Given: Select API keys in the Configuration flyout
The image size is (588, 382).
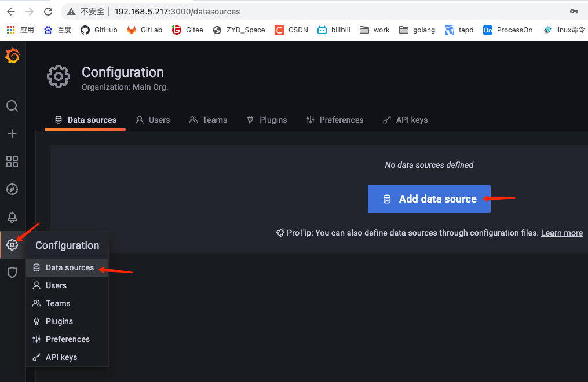Looking at the screenshot, I should (67, 357).
